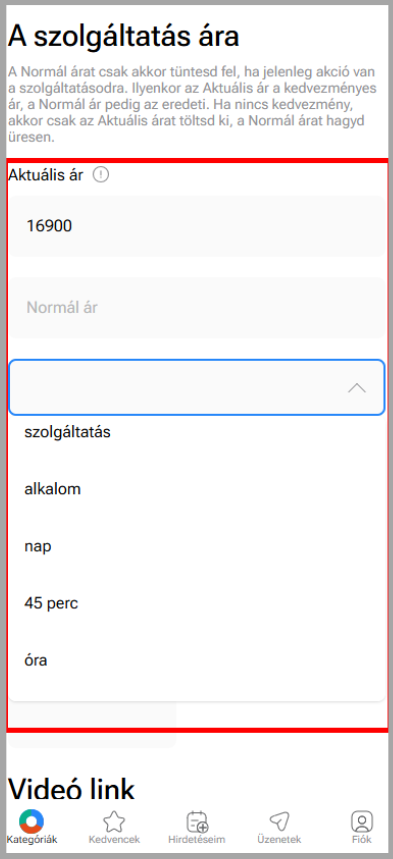This screenshot has height=859, width=393.
Task: Tap the Kedvencek star icon
Action: pyautogui.click(x=114, y=822)
